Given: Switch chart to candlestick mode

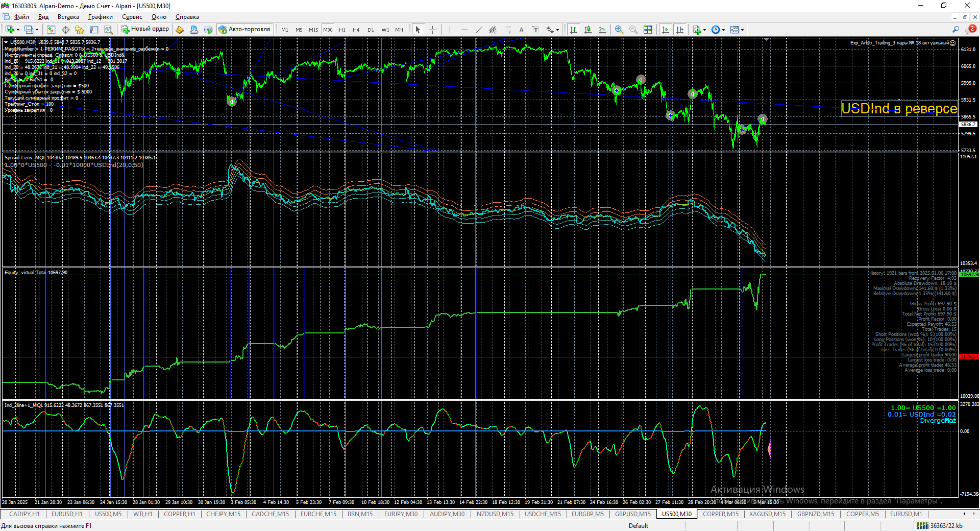Looking at the screenshot, I should click(x=588, y=30).
